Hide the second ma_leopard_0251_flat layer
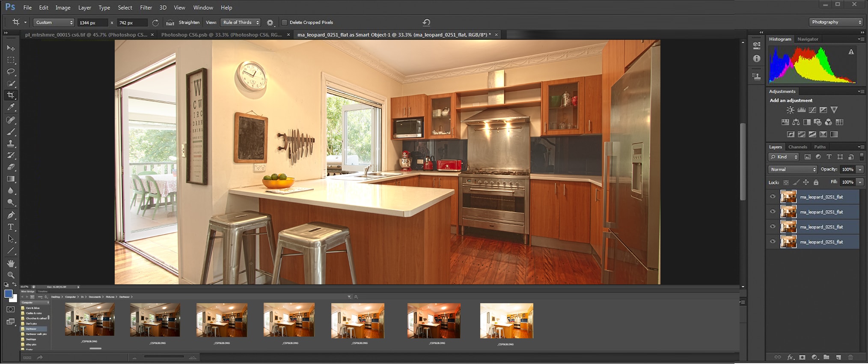Viewport: 868px width, 364px height. (773, 212)
